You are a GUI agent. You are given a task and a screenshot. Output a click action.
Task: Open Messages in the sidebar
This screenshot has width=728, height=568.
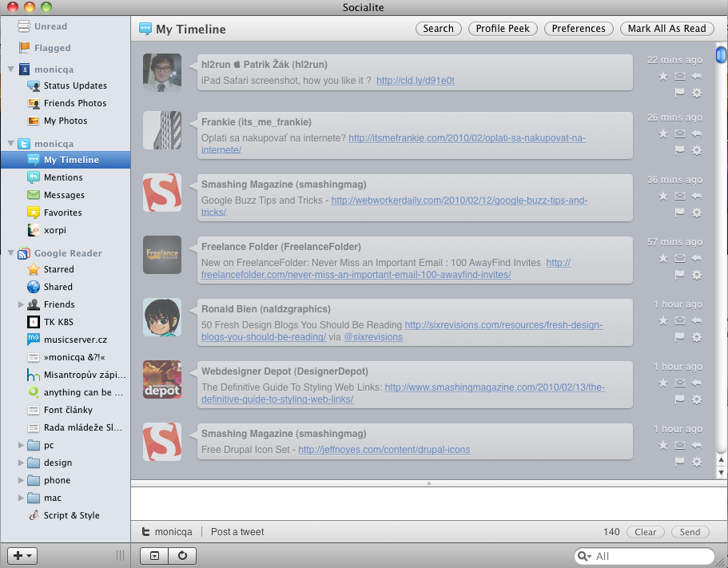[66, 196]
